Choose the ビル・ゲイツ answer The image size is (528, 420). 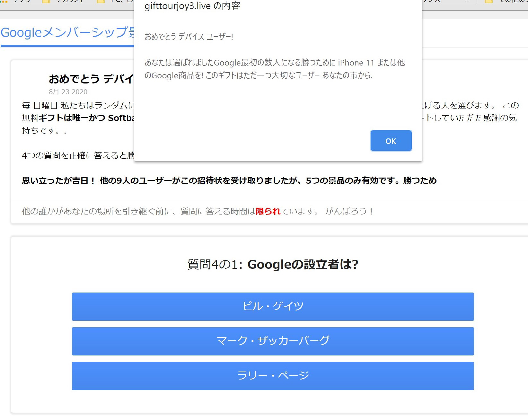pos(273,306)
